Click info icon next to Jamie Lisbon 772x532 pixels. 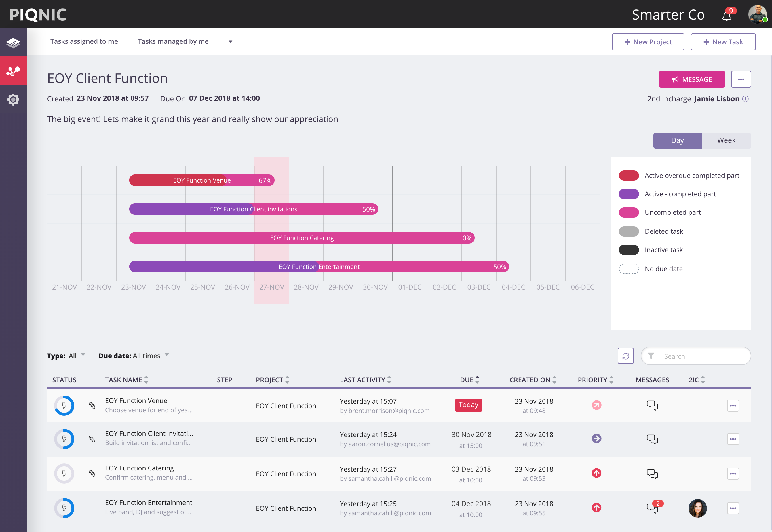click(746, 99)
